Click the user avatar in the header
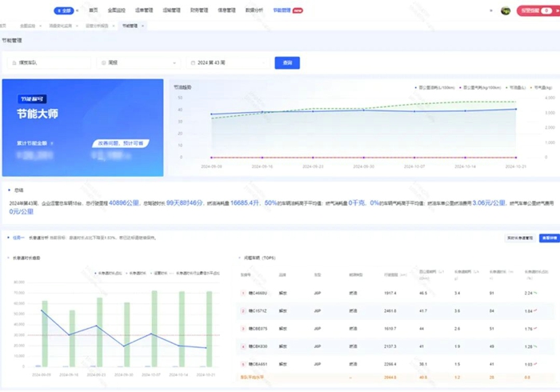The height and width of the screenshot is (392, 560). [506, 10]
